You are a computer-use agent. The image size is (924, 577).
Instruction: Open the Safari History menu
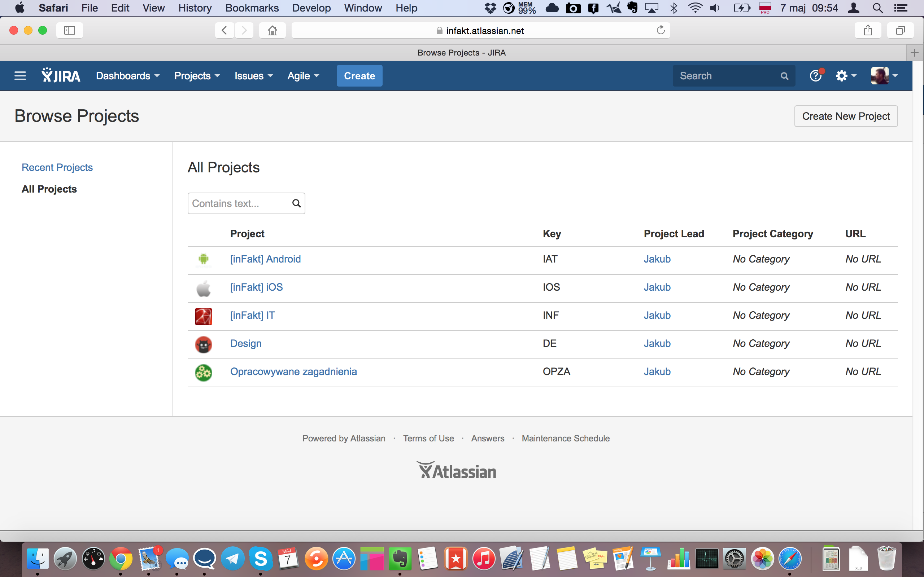[x=195, y=8]
